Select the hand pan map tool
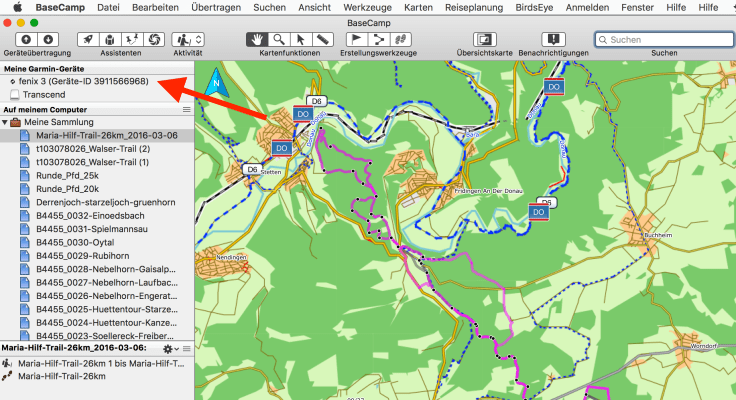The width and height of the screenshot is (736, 400). click(x=259, y=39)
